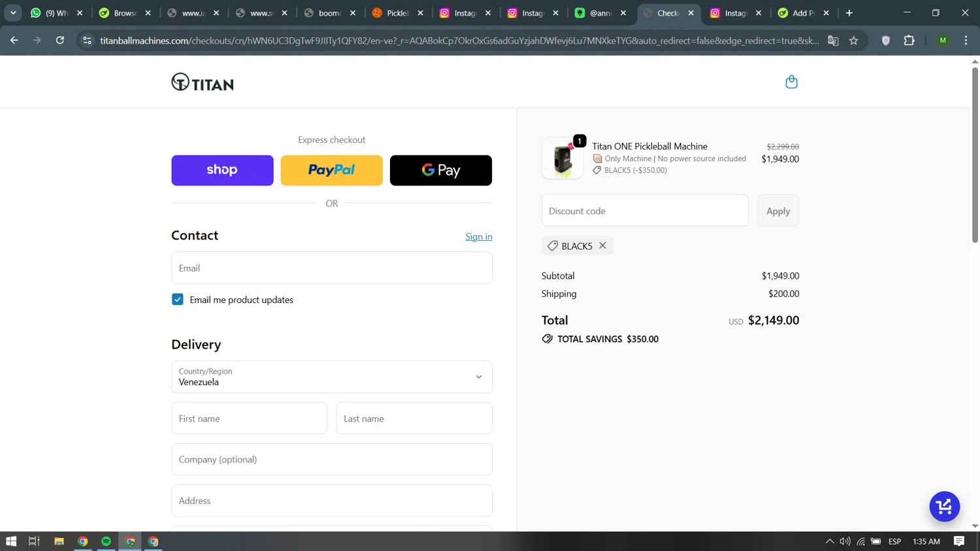Click the Shipping $200.00 value
The width and height of the screenshot is (980, 551).
point(783,294)
